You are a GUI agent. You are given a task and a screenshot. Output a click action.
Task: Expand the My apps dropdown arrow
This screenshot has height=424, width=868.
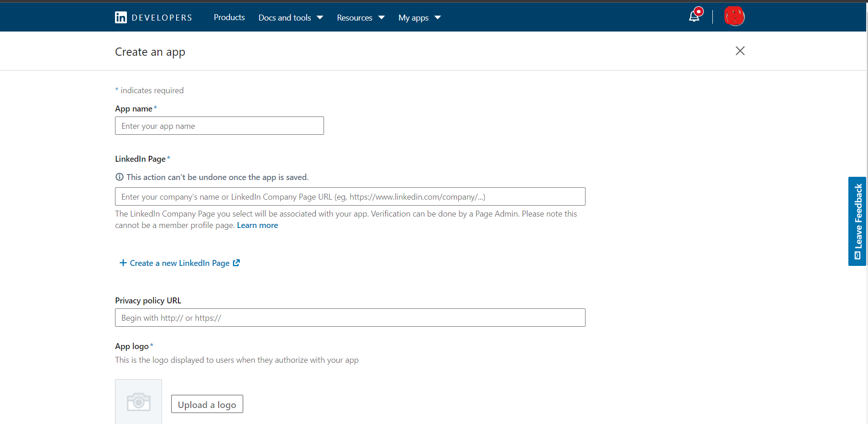[x=438, y=17]
